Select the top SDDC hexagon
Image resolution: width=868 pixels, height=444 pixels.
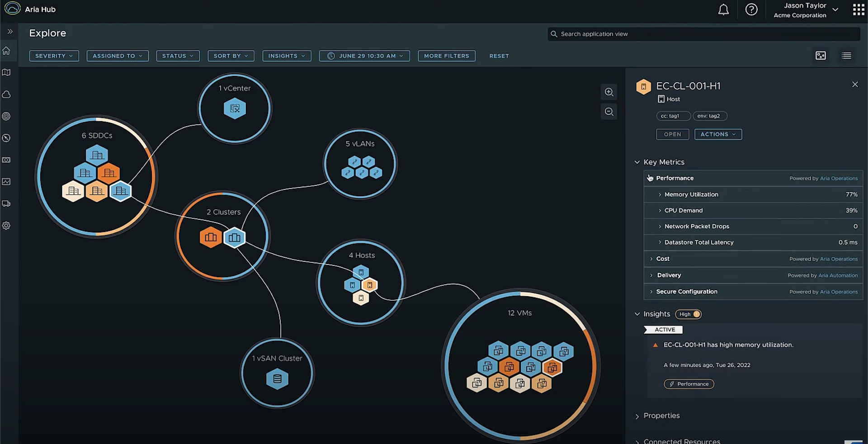[x=97, y=155]
